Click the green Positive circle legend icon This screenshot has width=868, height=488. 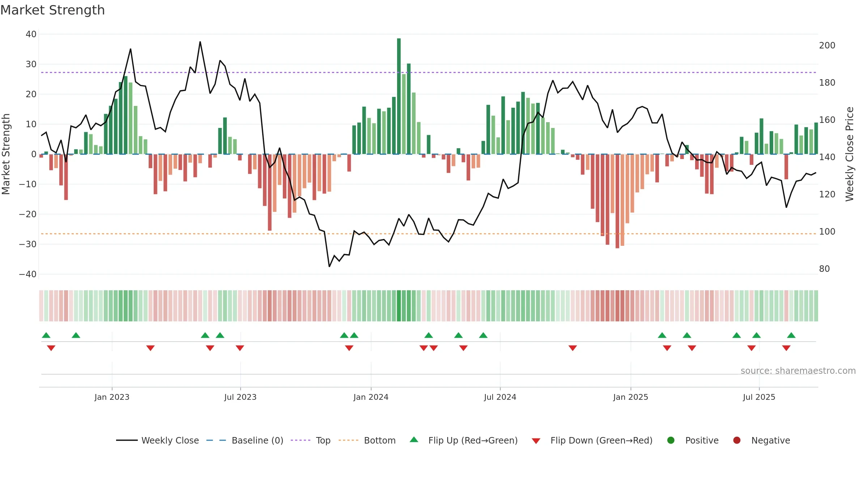pyautogui.click(x=671, y=440)
